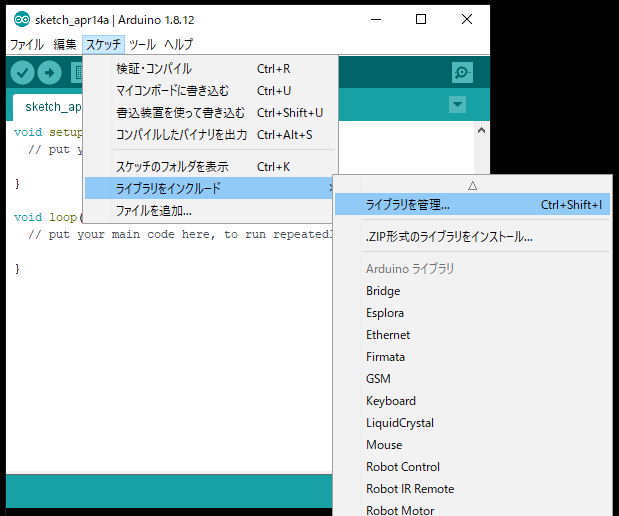Select 検証・コンパイル menu item
619x516 pixels.
tap(210, 69)
